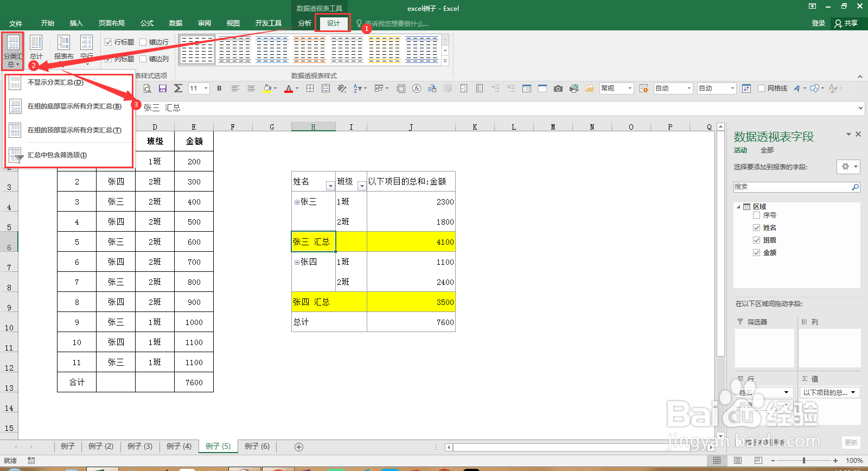Image resolution: width=868 pixels, height=471 pixels.
Task: Click the open folder icon
Action: 589,88
